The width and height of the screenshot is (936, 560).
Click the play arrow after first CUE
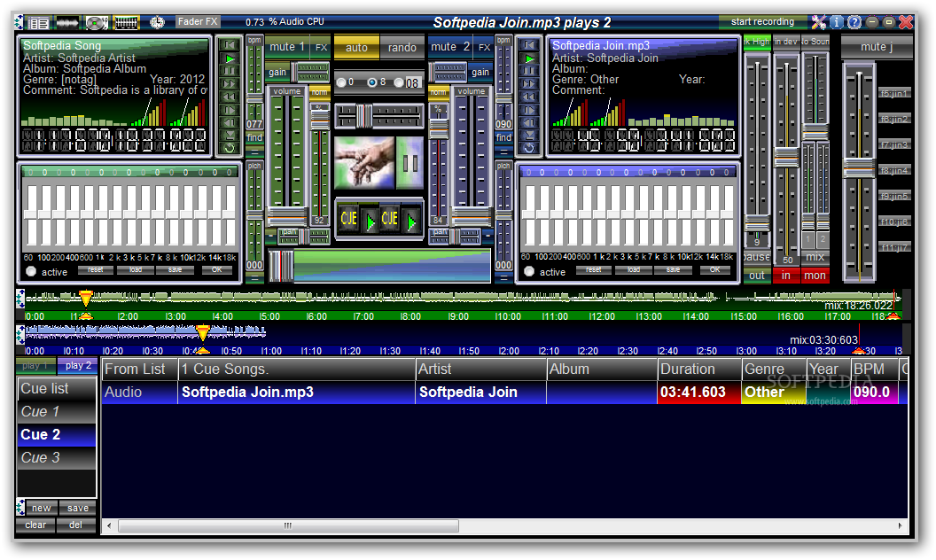click(370, 222)
